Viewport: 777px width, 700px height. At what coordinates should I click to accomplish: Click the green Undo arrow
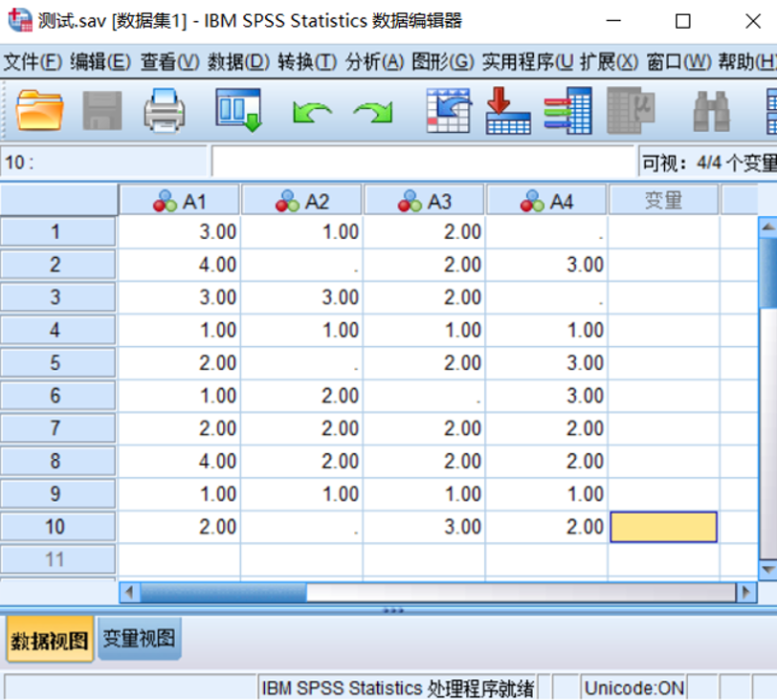coord(312,112)
